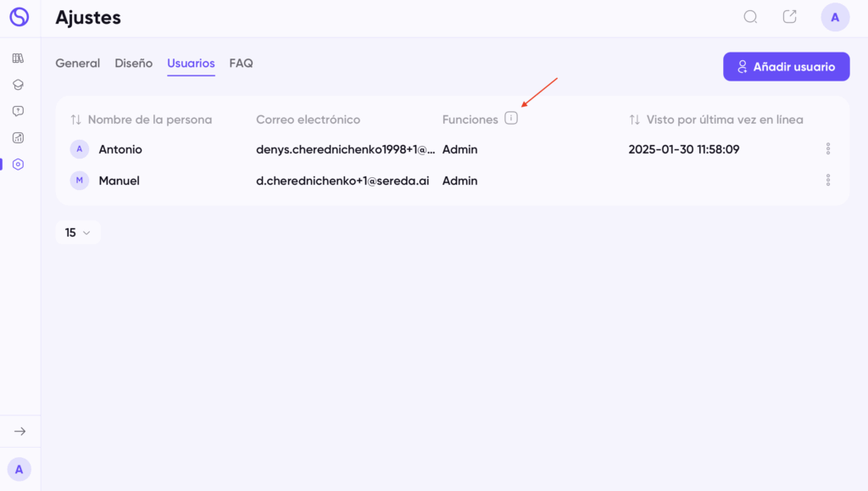The height and width of the screenshot is (491, 868).
Task: Expand the sidebar with the arrow button
Action: click(x=20, y=432)
